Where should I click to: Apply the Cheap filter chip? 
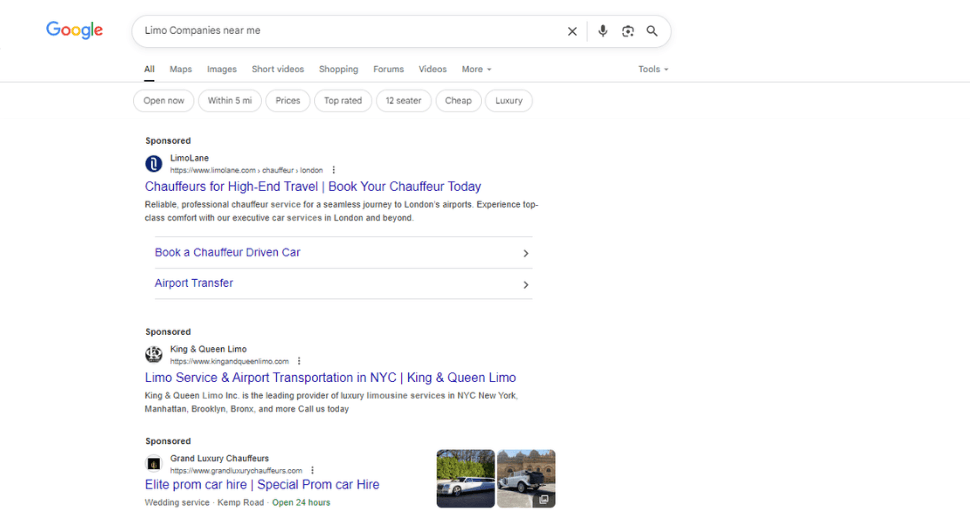point(458,101)
